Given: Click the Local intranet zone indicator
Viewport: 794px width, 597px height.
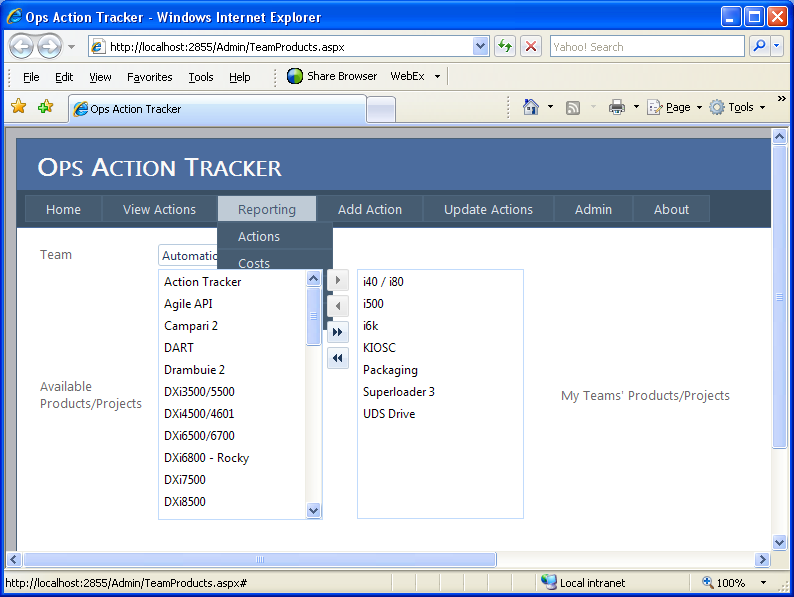Looking at the screenshot, I should coord(583,583).
